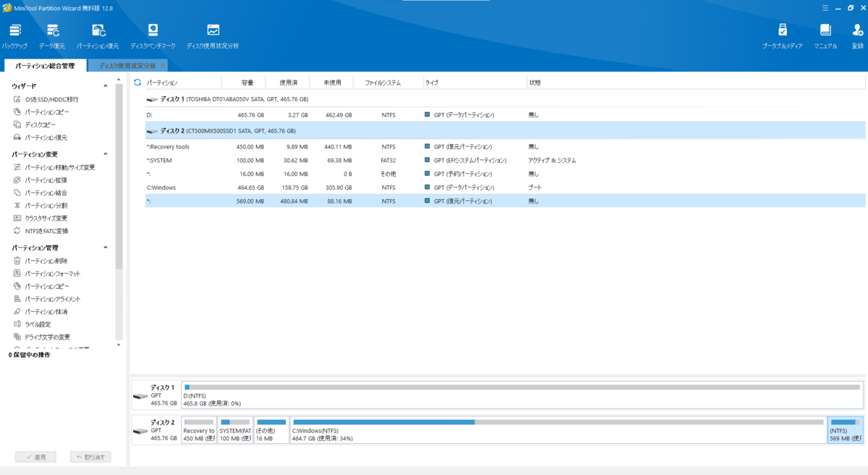Select パーティションコピー under パーティション管理 section
This screenshot has width=868, height=475.
(x=41, y=286)
